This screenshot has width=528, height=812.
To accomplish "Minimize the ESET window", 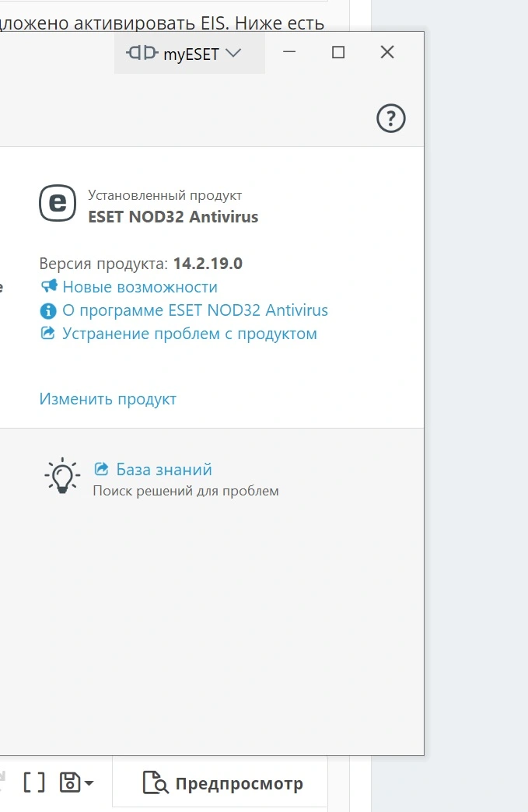I will 289,52.
